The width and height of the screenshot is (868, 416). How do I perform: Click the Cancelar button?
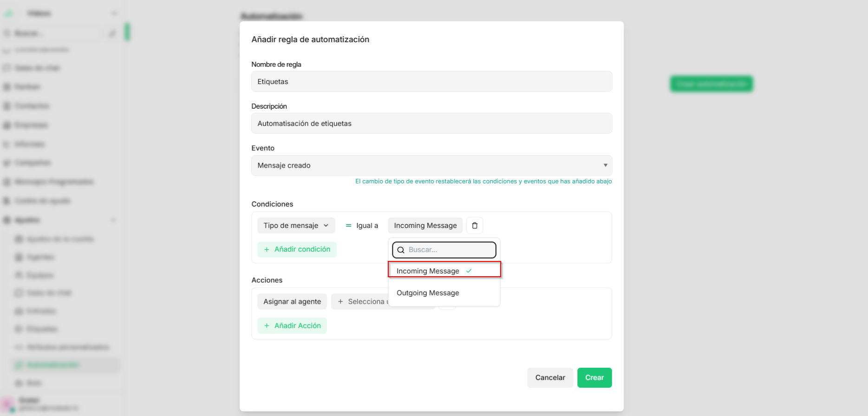point(550,378)
